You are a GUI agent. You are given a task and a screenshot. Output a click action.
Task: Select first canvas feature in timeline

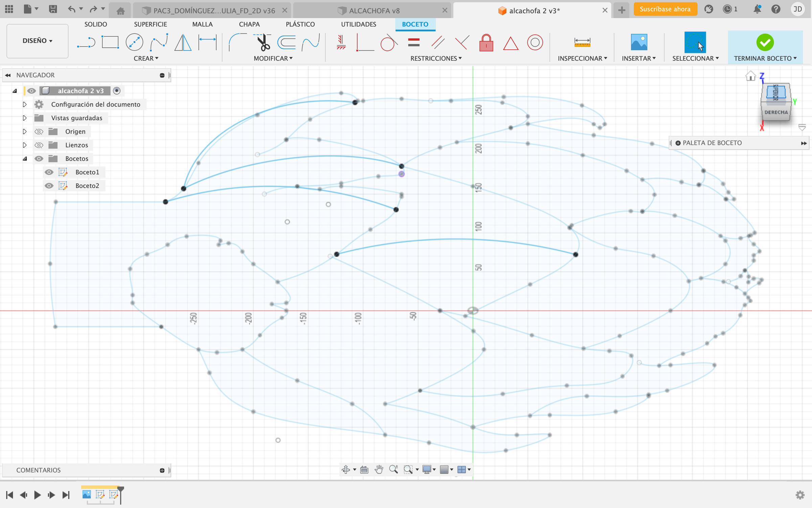87,494
